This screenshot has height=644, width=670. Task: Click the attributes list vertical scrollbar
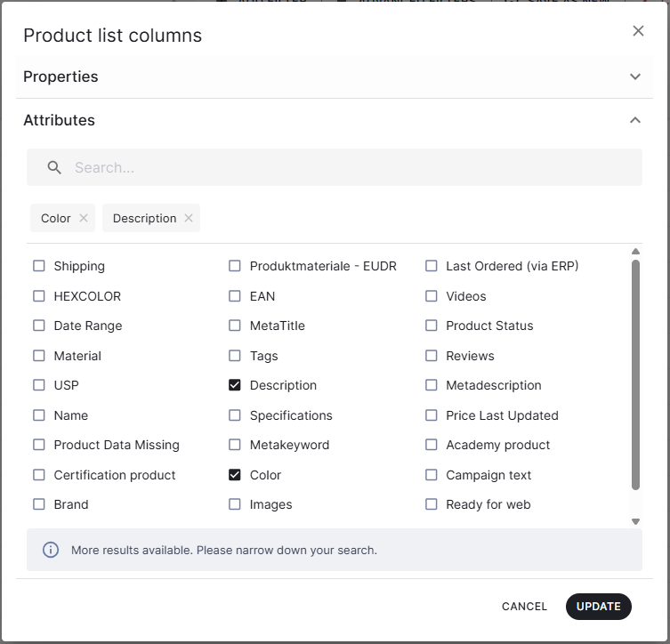point(635,374)
